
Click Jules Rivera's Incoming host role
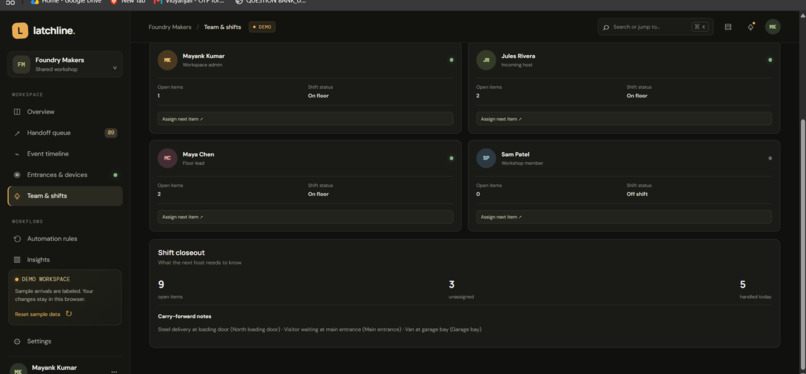click(x=517, y=65)
